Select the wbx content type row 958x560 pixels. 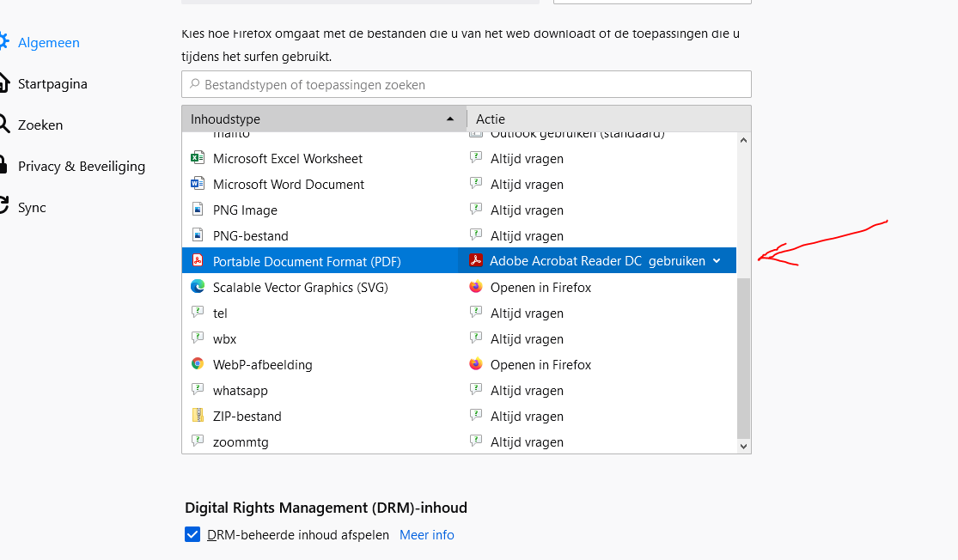pyautogui.click(x=459, y=339)
